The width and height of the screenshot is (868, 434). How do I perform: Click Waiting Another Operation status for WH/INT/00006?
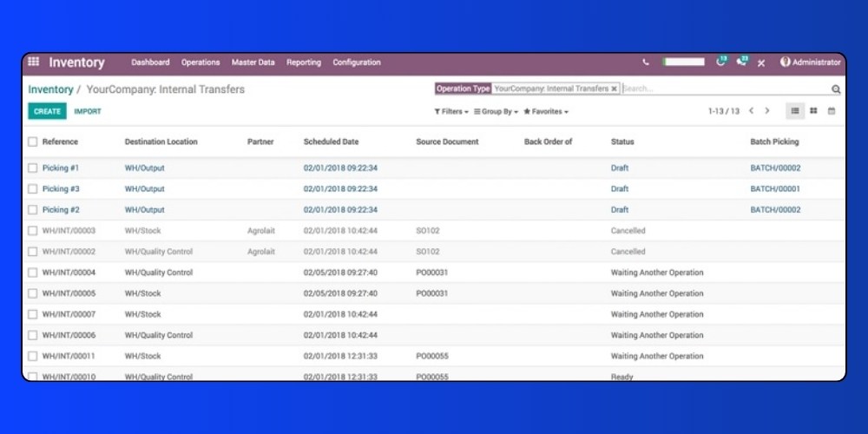(x=657, y=335)
